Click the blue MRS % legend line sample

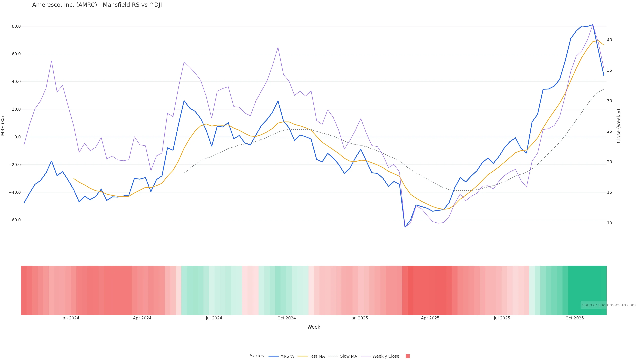pyautogui.click(x=273, y=356)
